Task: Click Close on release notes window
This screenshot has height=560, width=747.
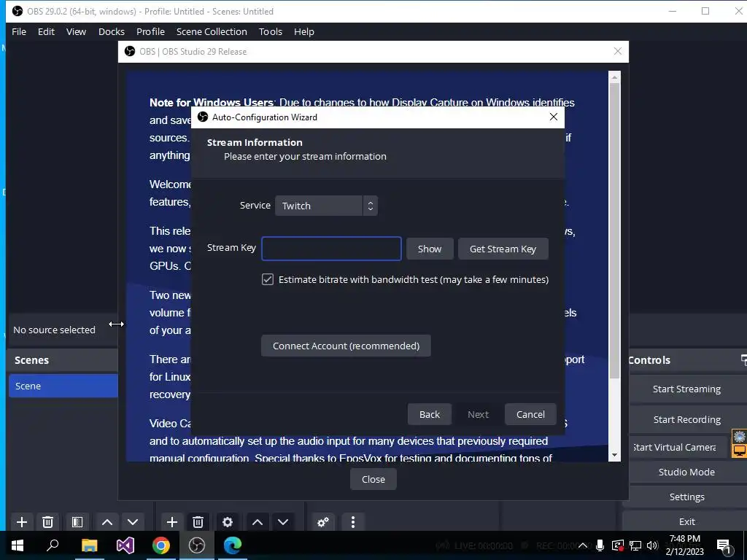Action: point(373,480)
